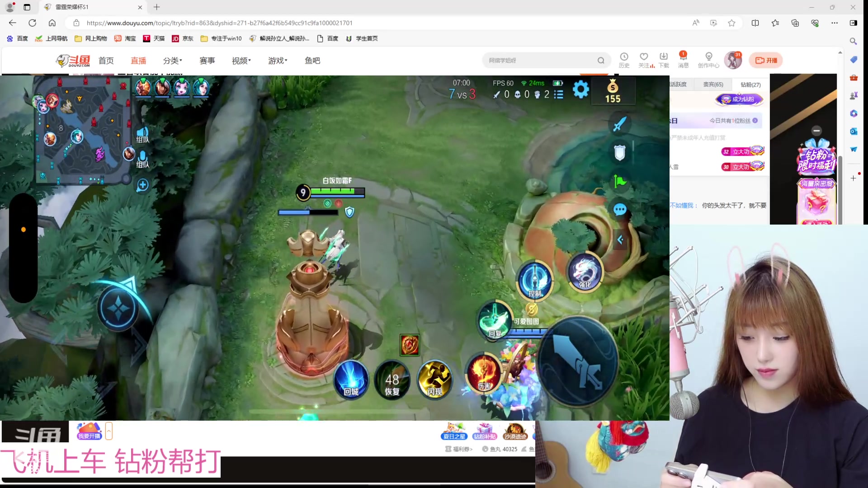
Task: Open the 赛事 navigation item
Action: point(207,61)
